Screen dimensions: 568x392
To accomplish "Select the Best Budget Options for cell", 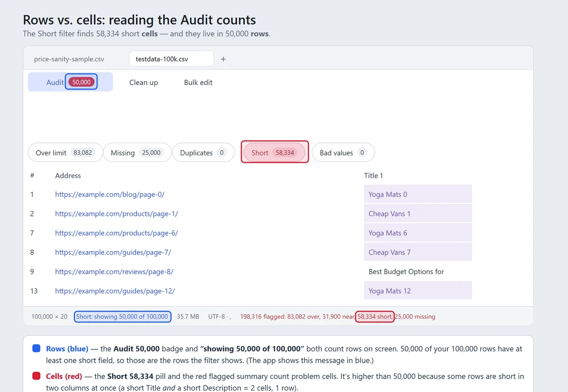I will pyautogui.click(x=418, y=272).
